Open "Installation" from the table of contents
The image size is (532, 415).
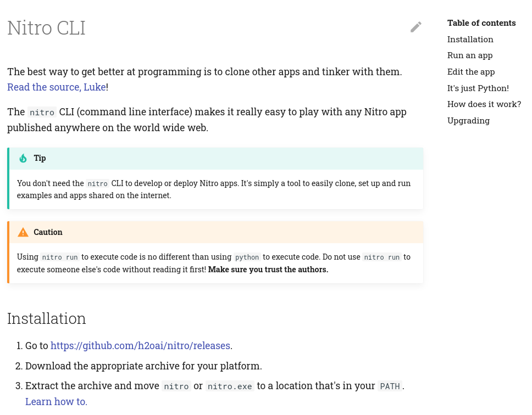pos(470,39)
